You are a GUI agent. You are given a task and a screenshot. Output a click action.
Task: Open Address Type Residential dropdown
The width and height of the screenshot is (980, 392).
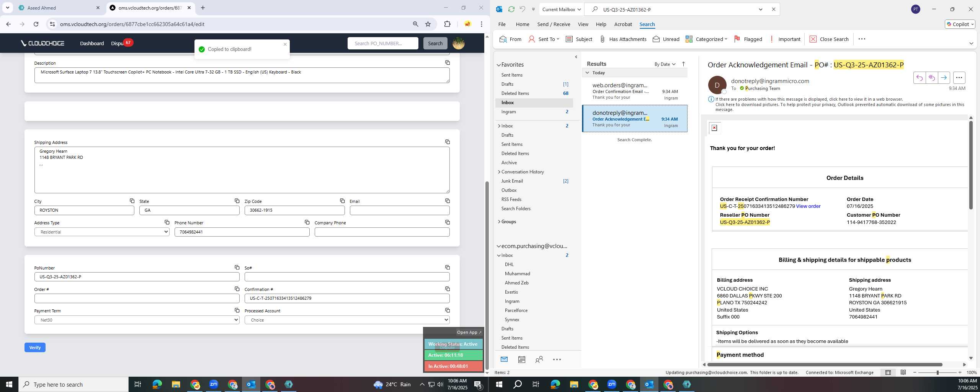(102, 232)
